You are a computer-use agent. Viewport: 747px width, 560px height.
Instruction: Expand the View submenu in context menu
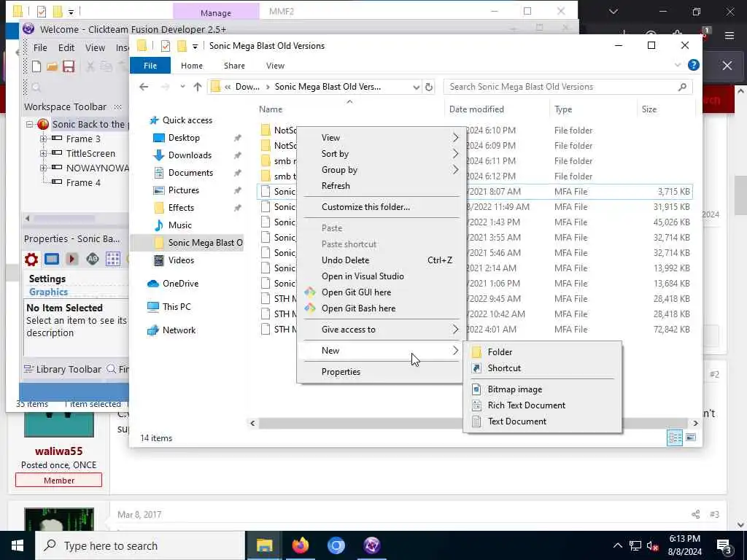coord(380,138)
